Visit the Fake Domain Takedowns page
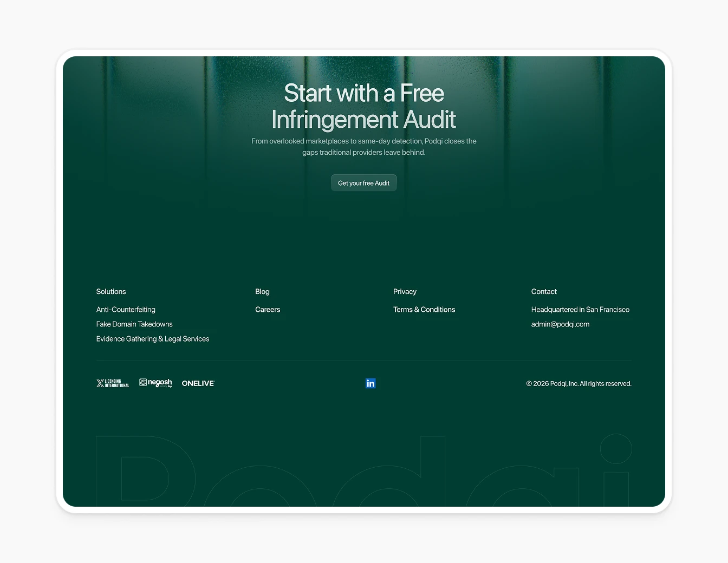This screenshot has width=728, height=563. click(134, 324)
